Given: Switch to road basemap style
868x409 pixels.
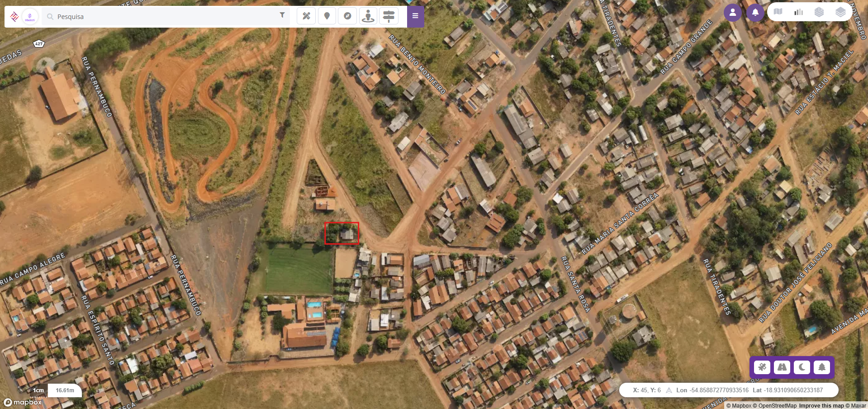Looking at the screenshot, I should [x=782, y=367].
